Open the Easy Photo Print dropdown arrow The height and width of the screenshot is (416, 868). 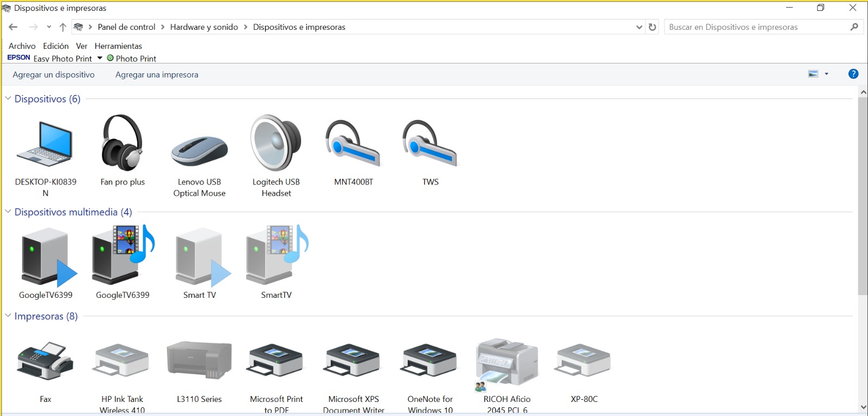click(x=100, y=58)
